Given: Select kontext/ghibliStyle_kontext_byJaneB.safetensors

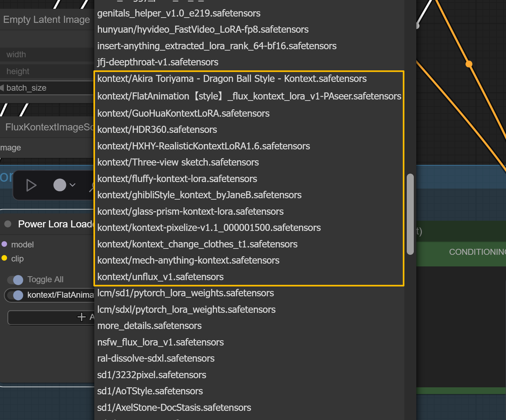Looking at the screenshot, I should [249, 195].
